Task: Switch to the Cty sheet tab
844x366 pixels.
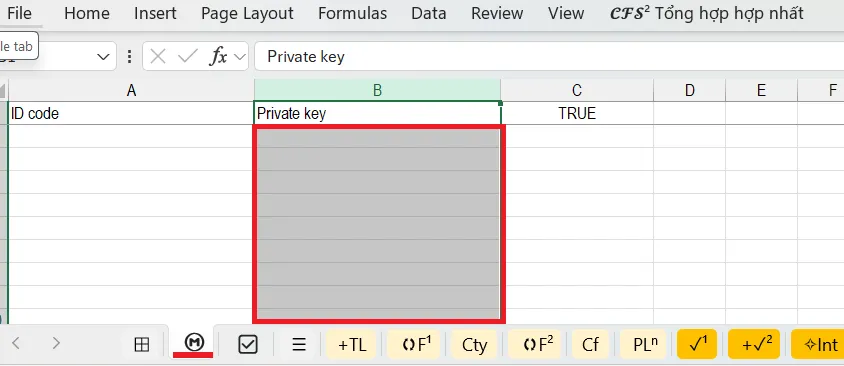Action: click(x=474, y=344)
